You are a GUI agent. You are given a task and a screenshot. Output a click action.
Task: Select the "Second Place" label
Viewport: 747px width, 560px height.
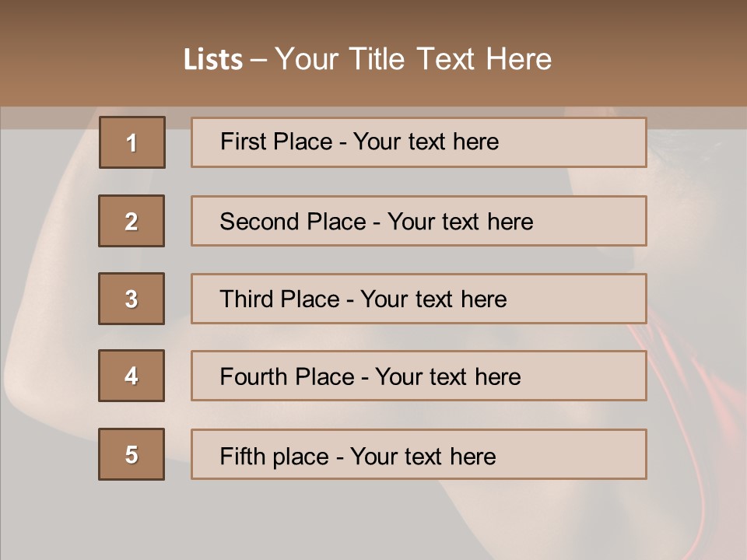click(293, 222)
